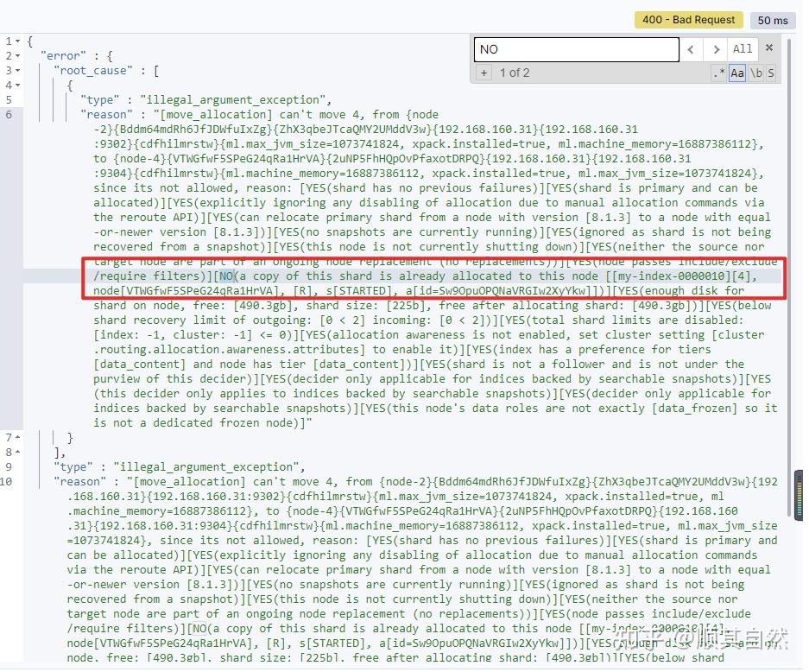The image size is (809, 672).
Task: Click the 50 ms response time indicator
Action: point(772,19)
